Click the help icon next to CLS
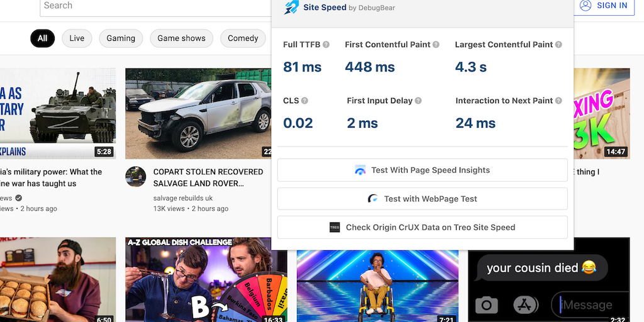 point(304,101)
